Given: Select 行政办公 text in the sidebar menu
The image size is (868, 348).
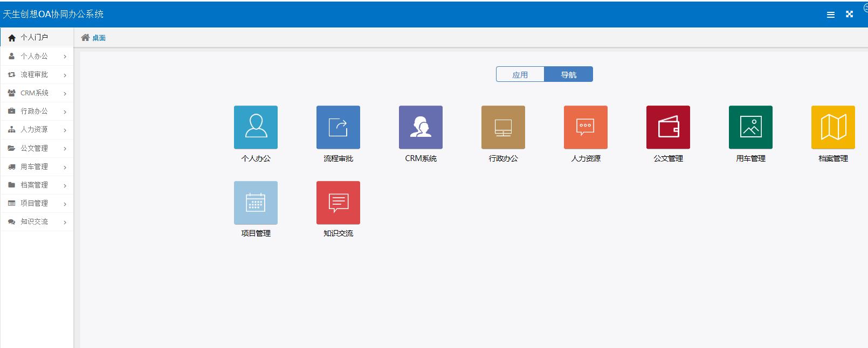Looking at the screenshot, I should click(34, 111).
